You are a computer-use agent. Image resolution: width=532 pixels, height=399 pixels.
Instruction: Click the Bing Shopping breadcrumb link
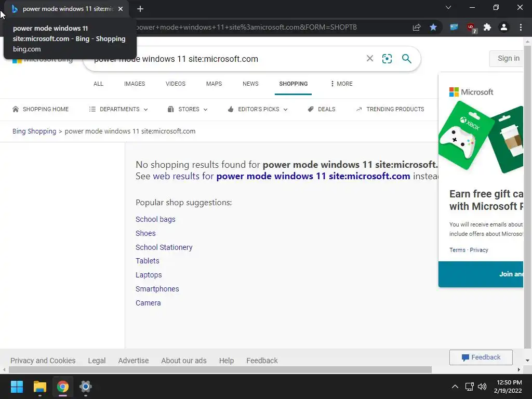(x=34, y=131)
